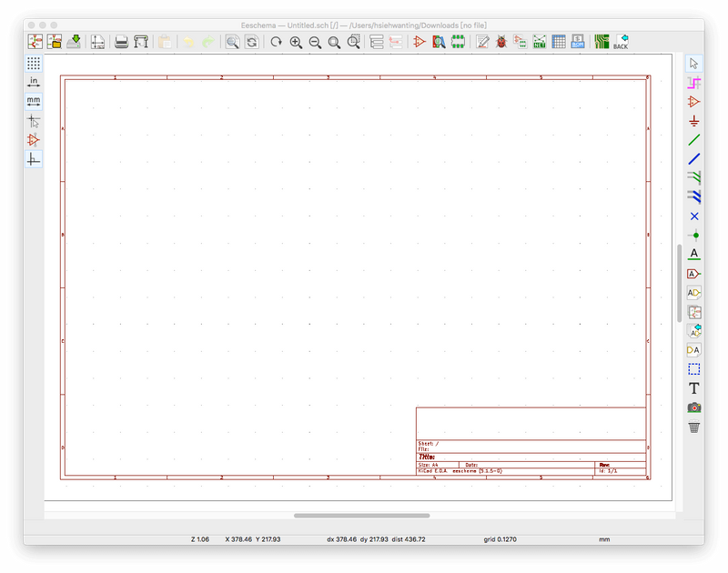The image size is (728, 573).
Task: Click the vertical scrollbar handle
Action: click(x=678, y=282)
